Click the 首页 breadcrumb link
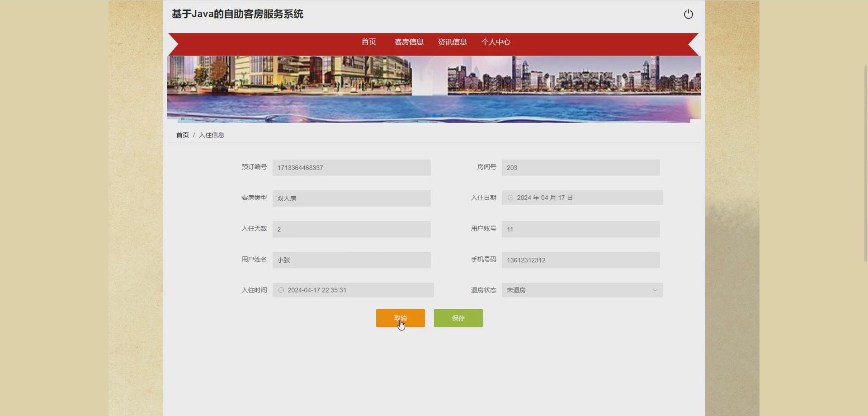 pyautogui.click(x=182, y=135)
